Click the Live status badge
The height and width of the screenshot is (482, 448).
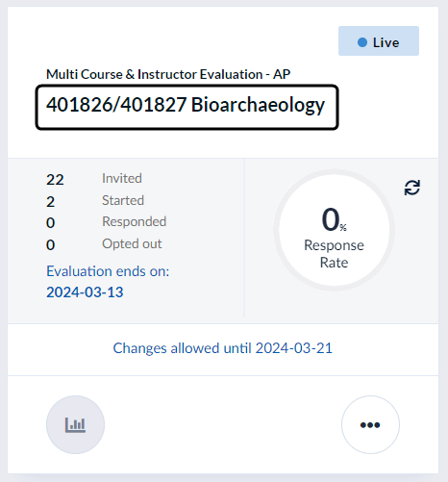pyautogui.click(x=379, y=41)
